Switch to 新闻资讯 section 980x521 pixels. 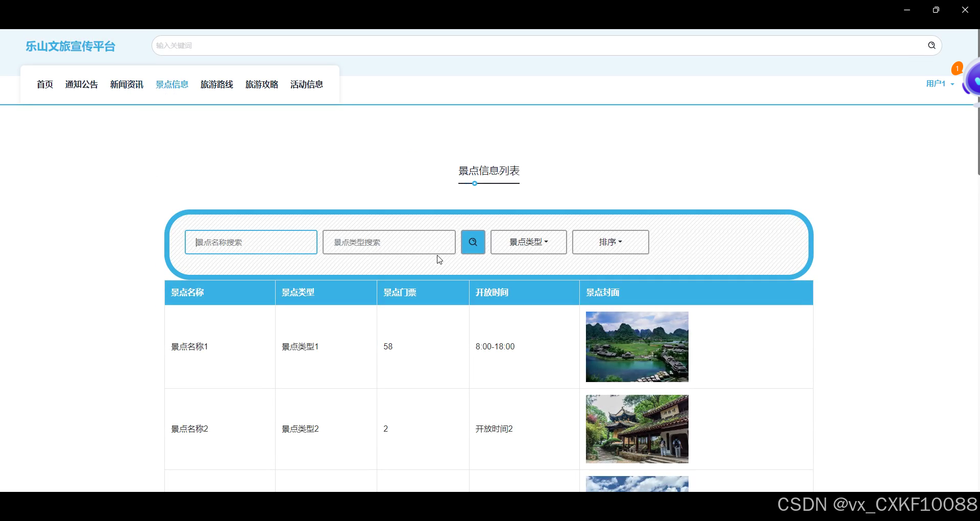point(127,84)
